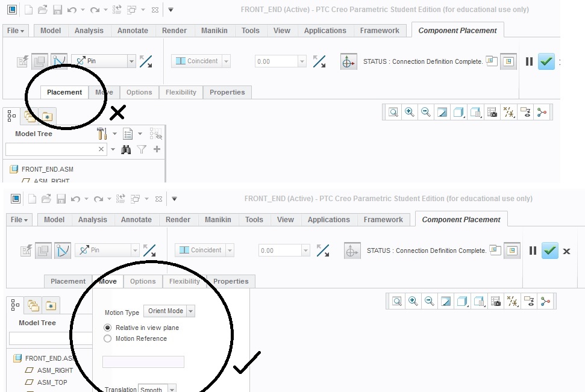Select FRONT_END.ASM in upper Model Tree

tap(48, 169)
